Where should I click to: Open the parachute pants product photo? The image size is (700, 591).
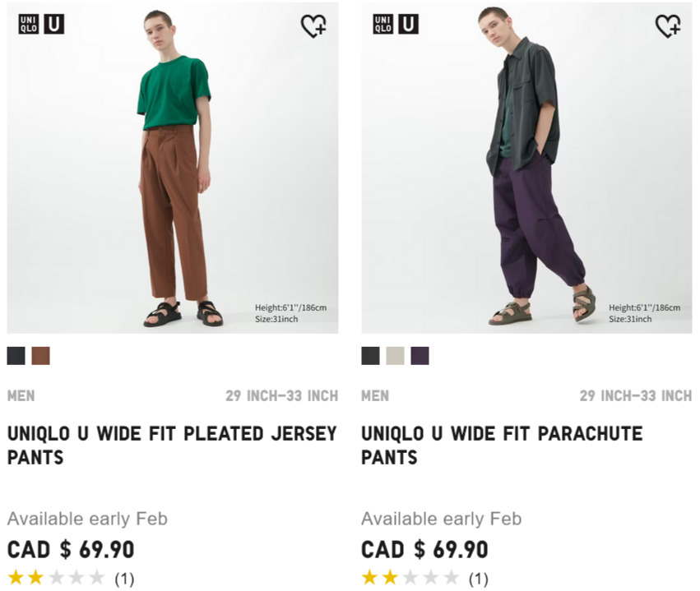point(526,168)
